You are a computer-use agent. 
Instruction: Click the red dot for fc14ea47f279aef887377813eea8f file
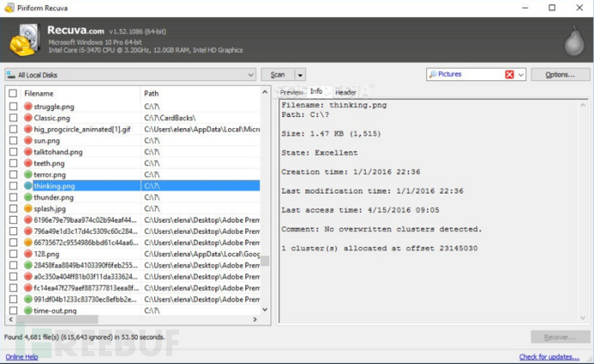pyautogui.click(x=28, y=288)
